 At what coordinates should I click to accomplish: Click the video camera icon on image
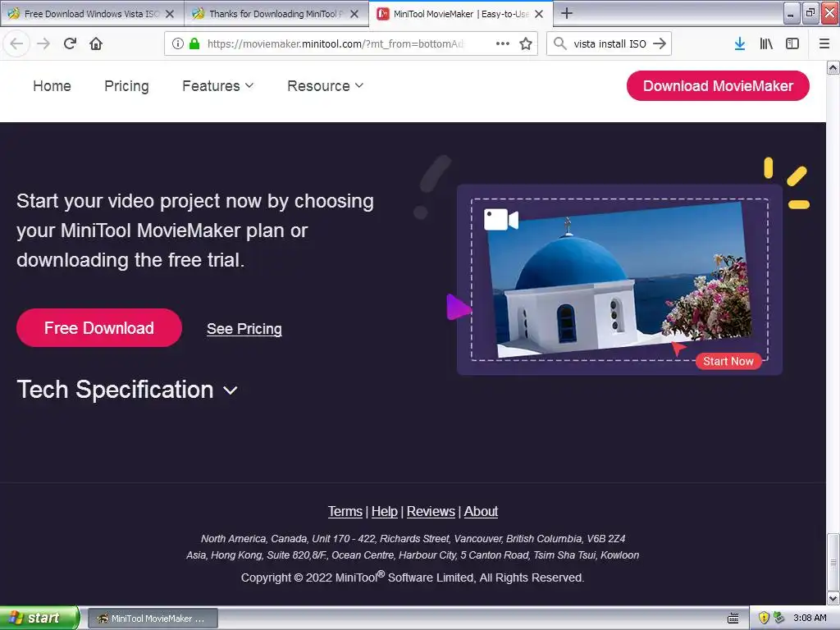click(501, 220)
